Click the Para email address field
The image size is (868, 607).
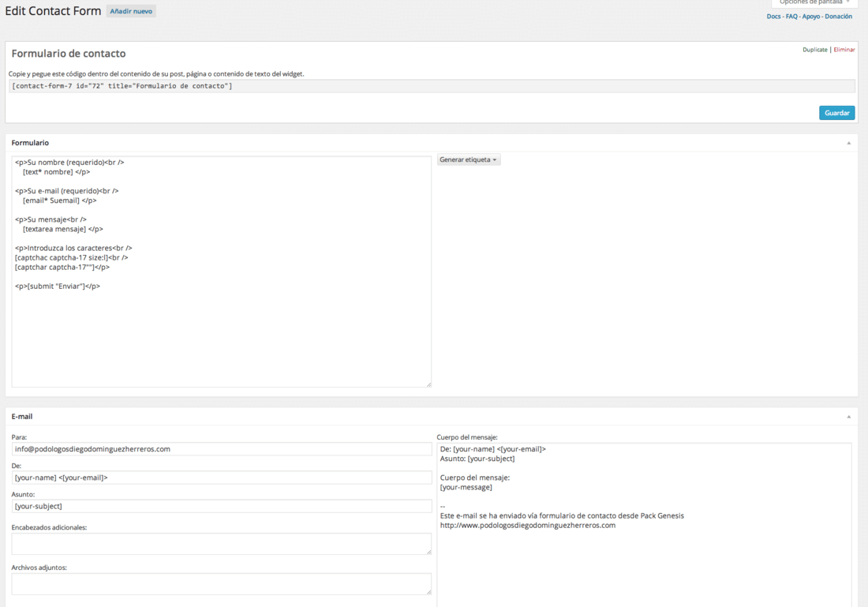[222, 449]
